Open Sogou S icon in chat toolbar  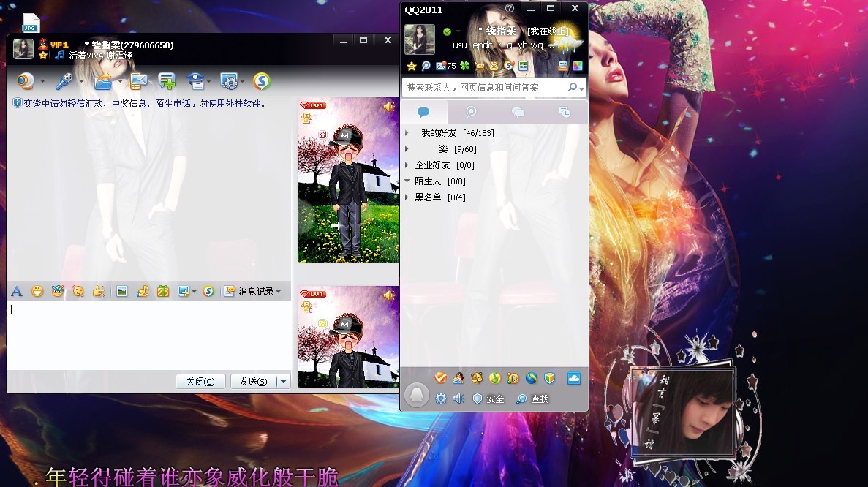pos(262,81)
